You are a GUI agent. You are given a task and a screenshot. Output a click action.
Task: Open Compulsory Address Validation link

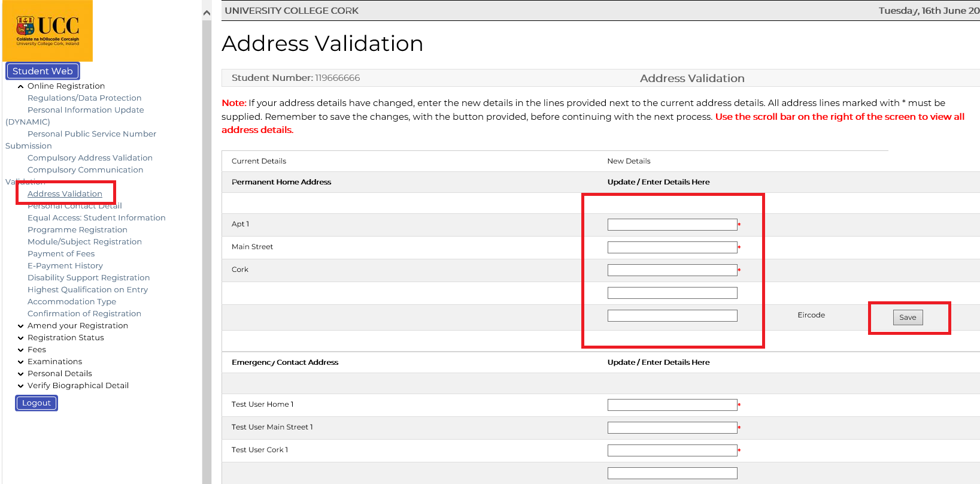pyautogui.click(x=90, y=158)
